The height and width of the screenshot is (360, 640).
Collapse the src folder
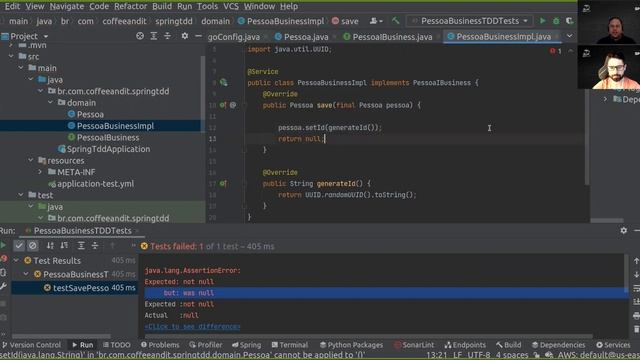pos(11,56)
